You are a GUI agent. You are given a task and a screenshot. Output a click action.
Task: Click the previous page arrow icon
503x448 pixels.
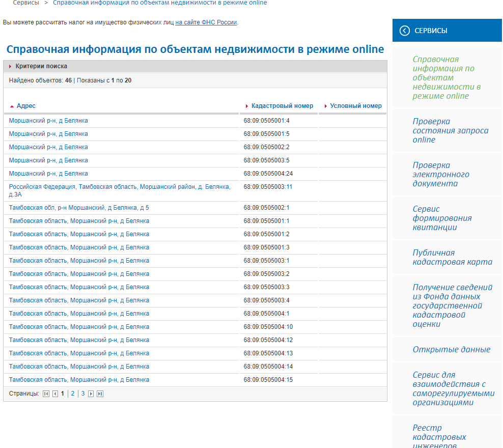pyautogui.click(x=55, y=394)
